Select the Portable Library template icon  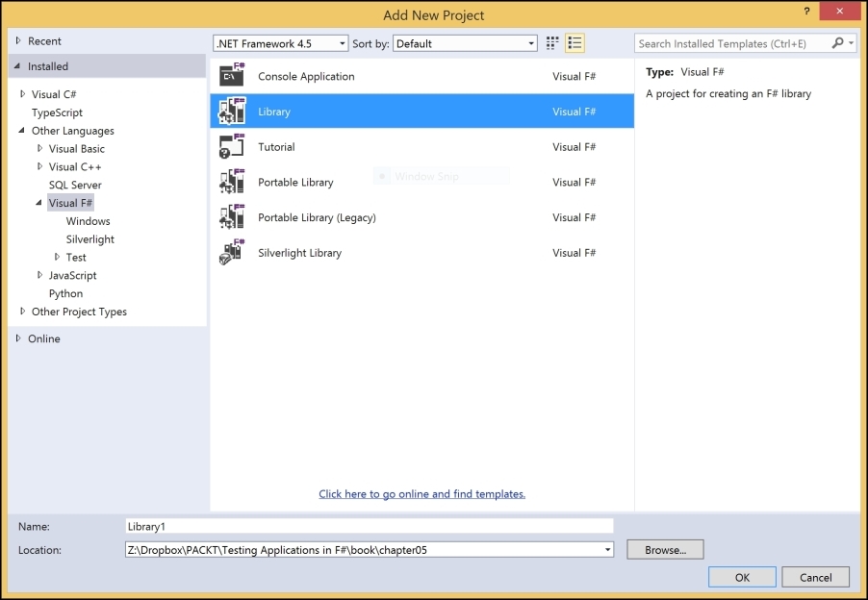click(231, 182)
